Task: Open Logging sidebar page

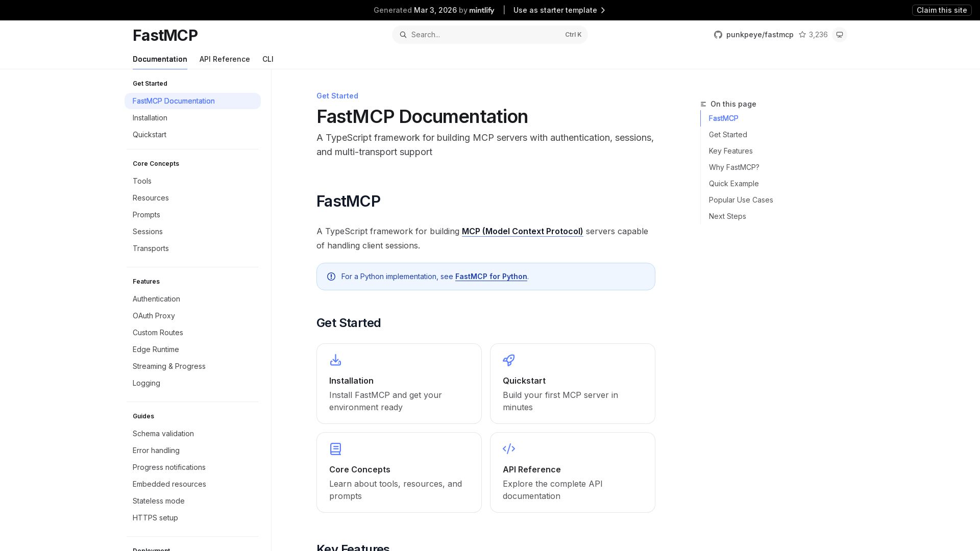Action: pyautogui.click(x=192, y=383)
